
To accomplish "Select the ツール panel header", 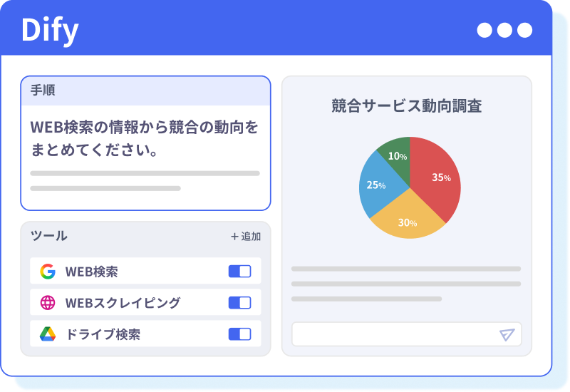I will (x=50, y=236).
